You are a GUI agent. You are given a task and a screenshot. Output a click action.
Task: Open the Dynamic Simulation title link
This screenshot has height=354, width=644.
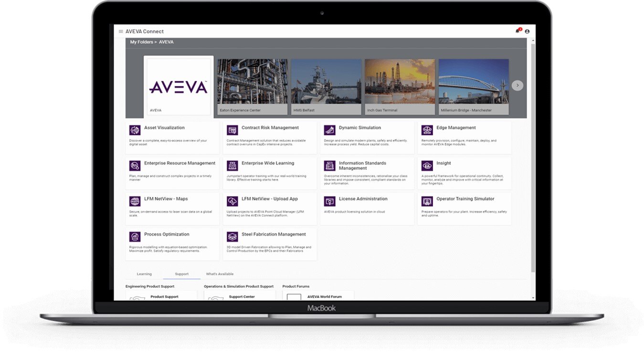coord(360,128)
